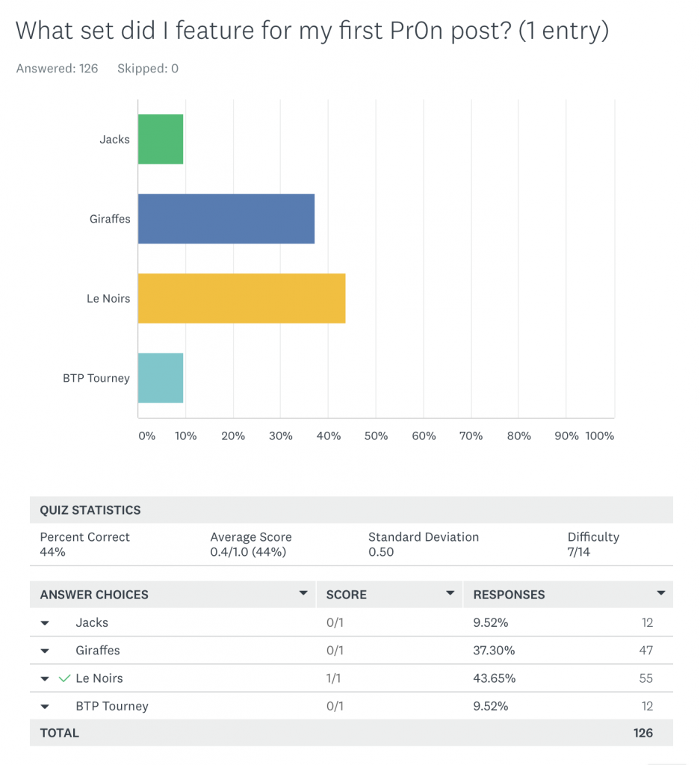This screenshot has height=765, width=700.
Task: Click the Percent Correct statistic
Action: point(84,537)
